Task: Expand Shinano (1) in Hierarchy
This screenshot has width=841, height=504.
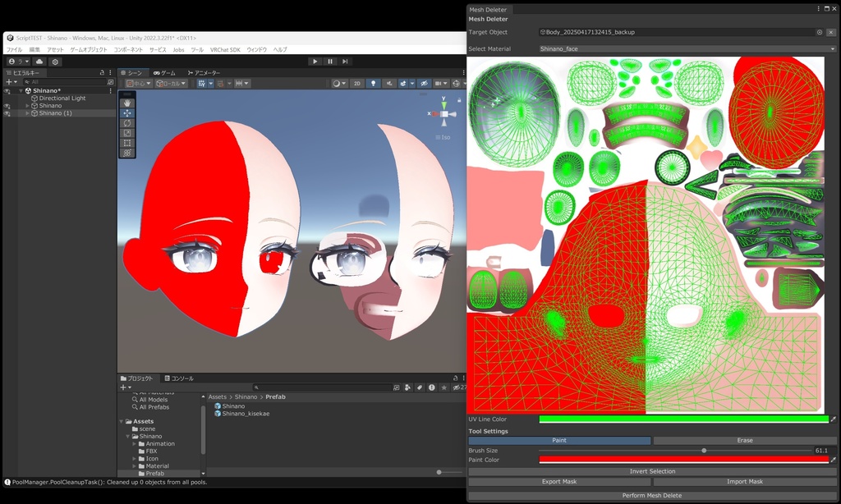Action: click(27, 113)
